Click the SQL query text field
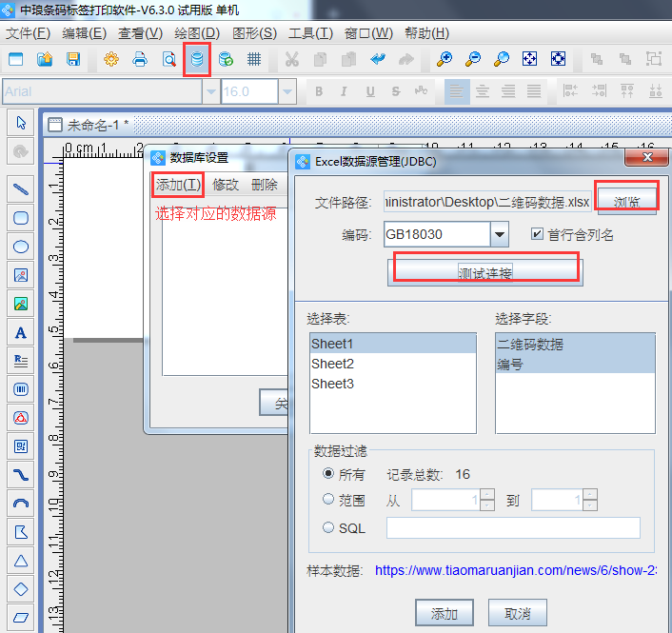The image size is (672, 633). click(x=513, y=527)
